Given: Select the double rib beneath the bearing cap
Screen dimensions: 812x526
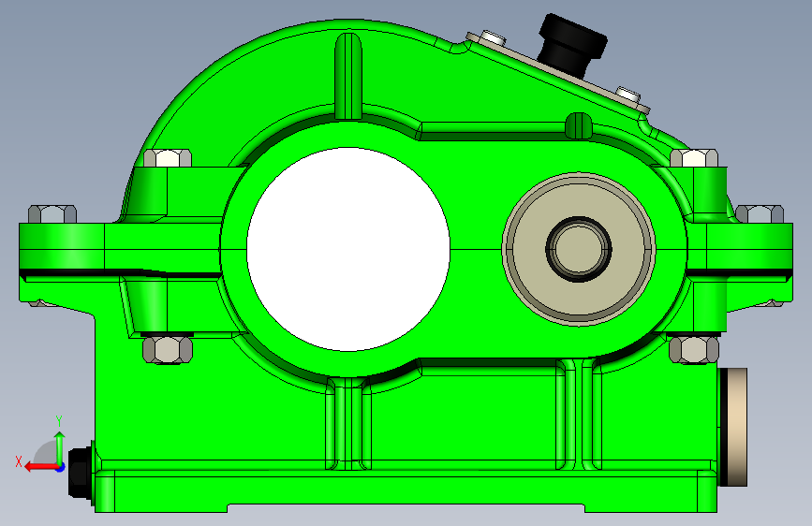Looking at the screenshot, I should pyautogui.click(x=579, y=415).
